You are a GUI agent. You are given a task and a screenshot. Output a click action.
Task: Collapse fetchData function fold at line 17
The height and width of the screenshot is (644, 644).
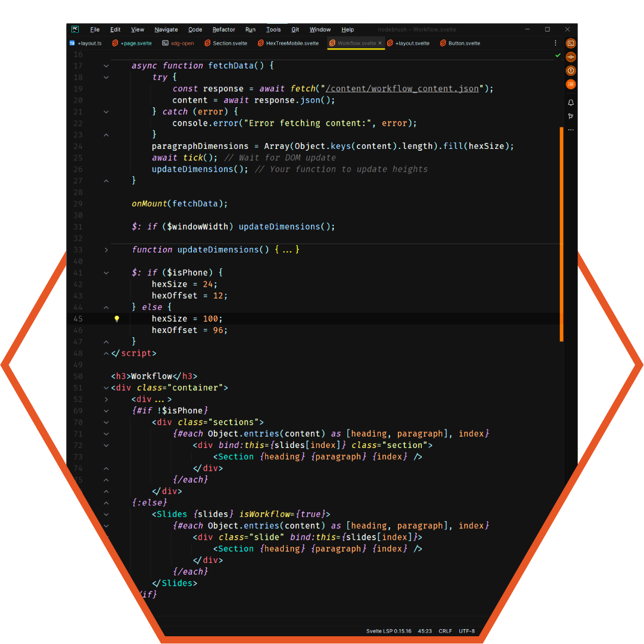[x=106, y=66]
